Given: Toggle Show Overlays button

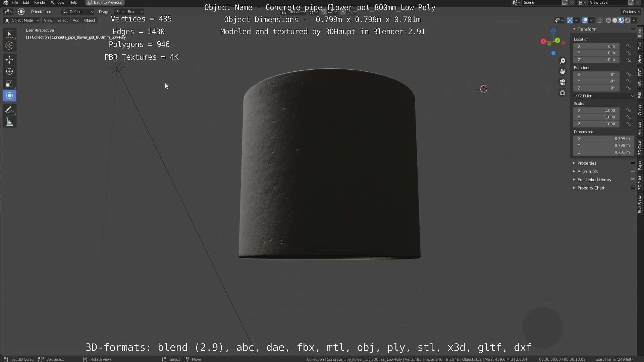Looking at the screenshot, I should (585, 20).
